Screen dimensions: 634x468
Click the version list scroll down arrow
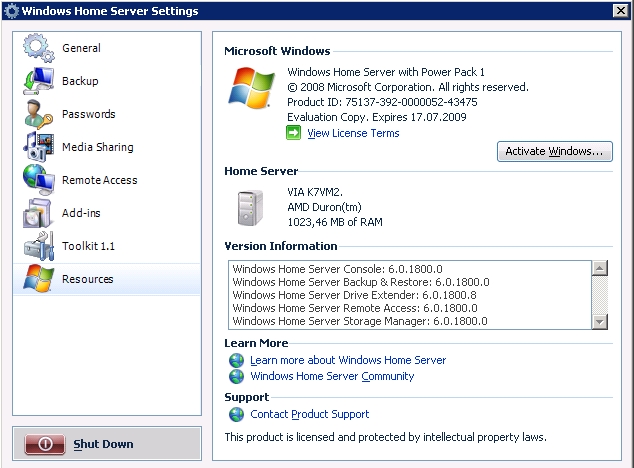[x=600, y=322]
